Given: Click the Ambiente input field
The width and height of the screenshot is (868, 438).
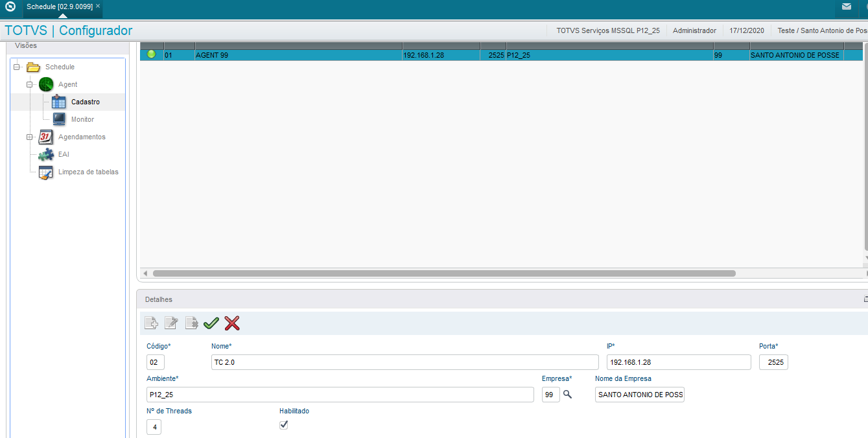Looking at the screenshot, I should [x=340, y=395].
